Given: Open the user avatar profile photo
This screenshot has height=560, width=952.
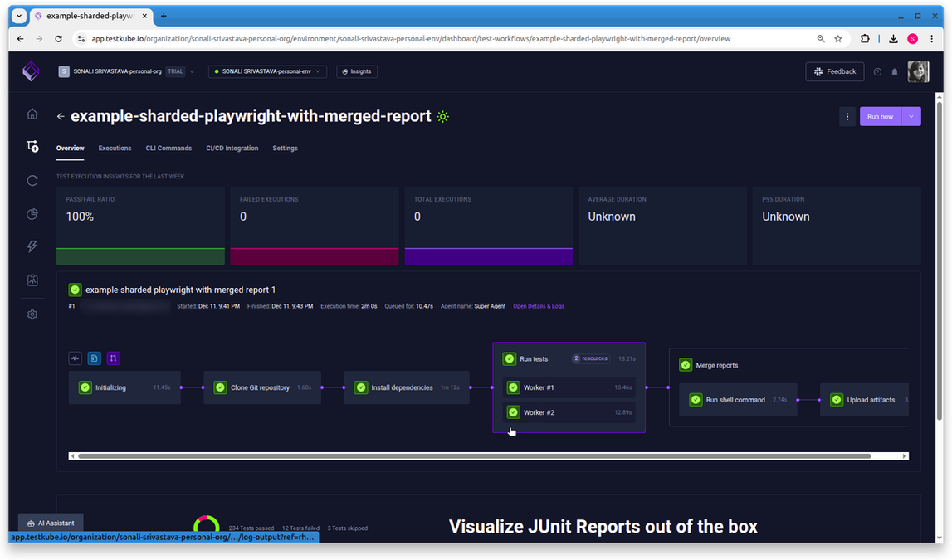Looking at the screenshot, I should 918,71.
